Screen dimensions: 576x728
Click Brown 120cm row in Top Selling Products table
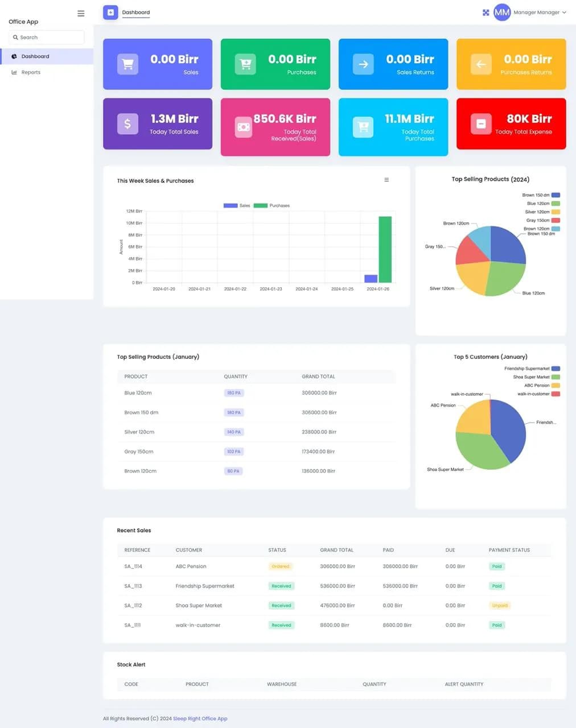pos(256,471)
